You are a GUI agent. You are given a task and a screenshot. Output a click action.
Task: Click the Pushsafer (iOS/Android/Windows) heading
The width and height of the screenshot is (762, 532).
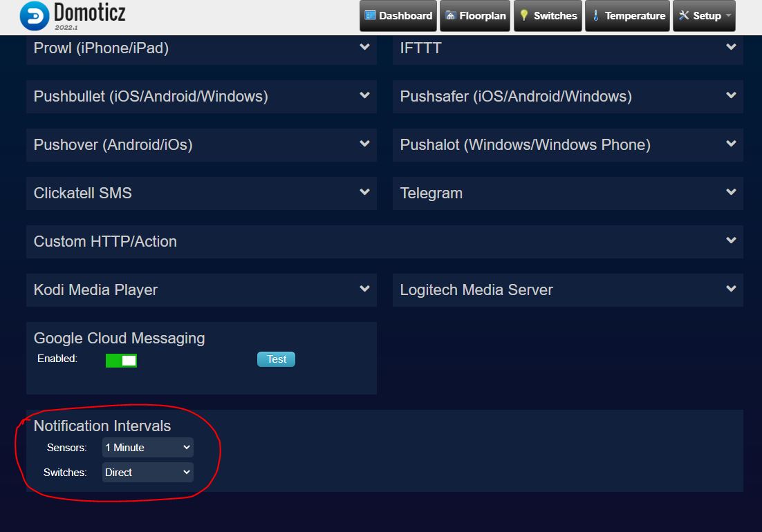click(516, 97)
